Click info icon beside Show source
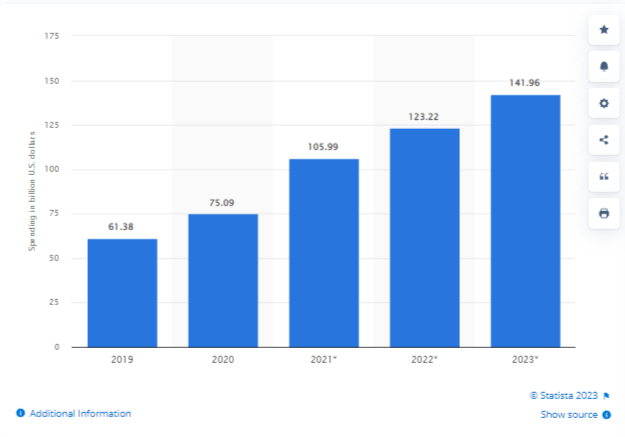The height and width of the screenshot is (437, 625). click(x=606, y=414)
